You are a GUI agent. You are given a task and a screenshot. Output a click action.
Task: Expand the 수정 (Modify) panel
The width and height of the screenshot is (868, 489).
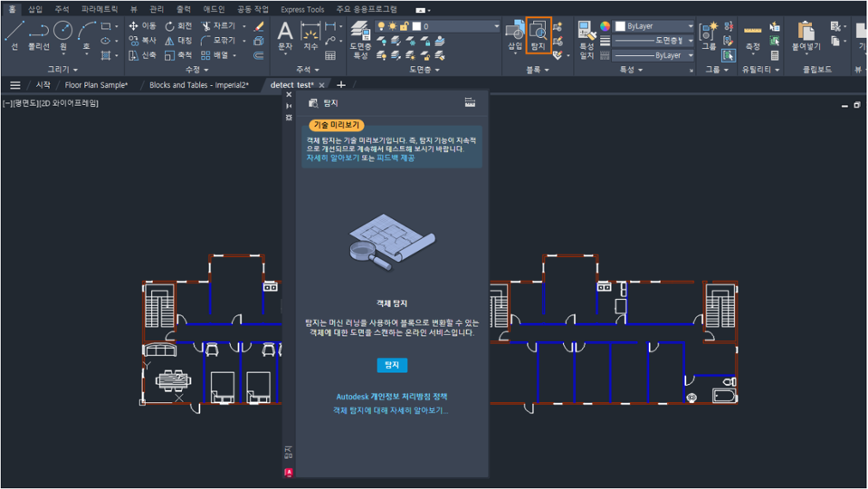(x=196, y=69)
